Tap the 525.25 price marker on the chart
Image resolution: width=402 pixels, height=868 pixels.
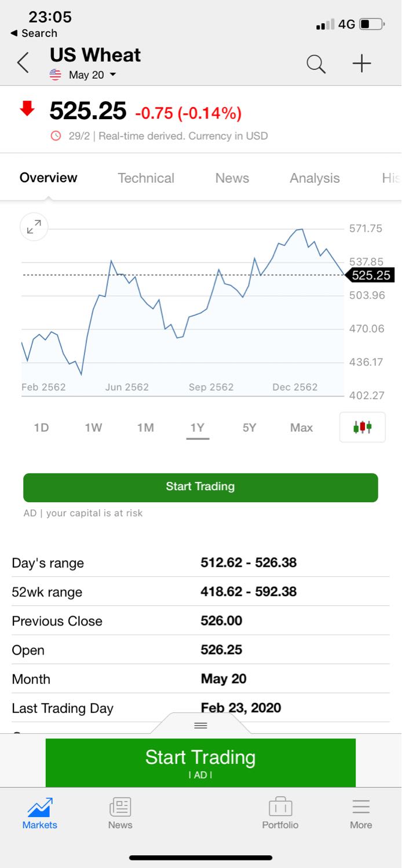(371, 275)
